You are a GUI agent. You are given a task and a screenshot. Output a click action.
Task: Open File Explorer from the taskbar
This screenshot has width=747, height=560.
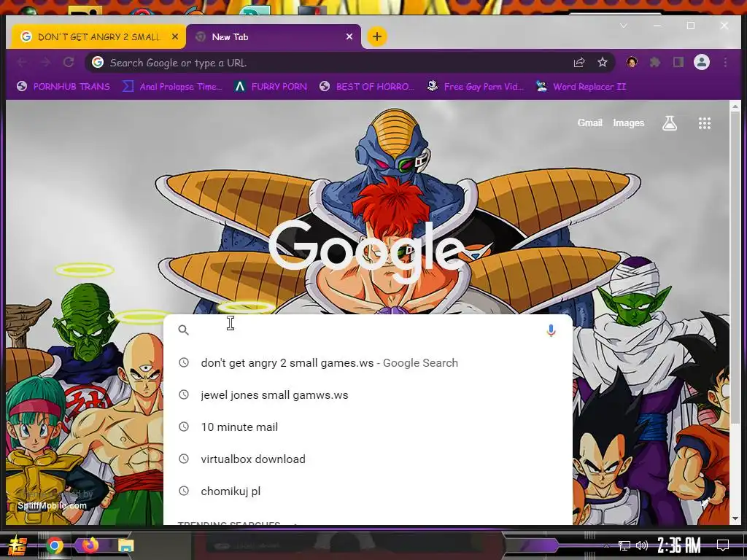tap(125, 545)
